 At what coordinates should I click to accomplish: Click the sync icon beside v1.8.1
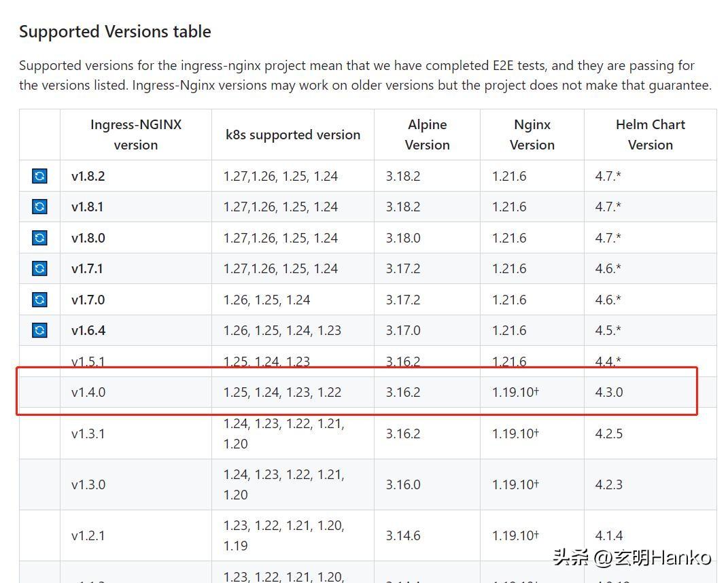(x=39, y=207)
